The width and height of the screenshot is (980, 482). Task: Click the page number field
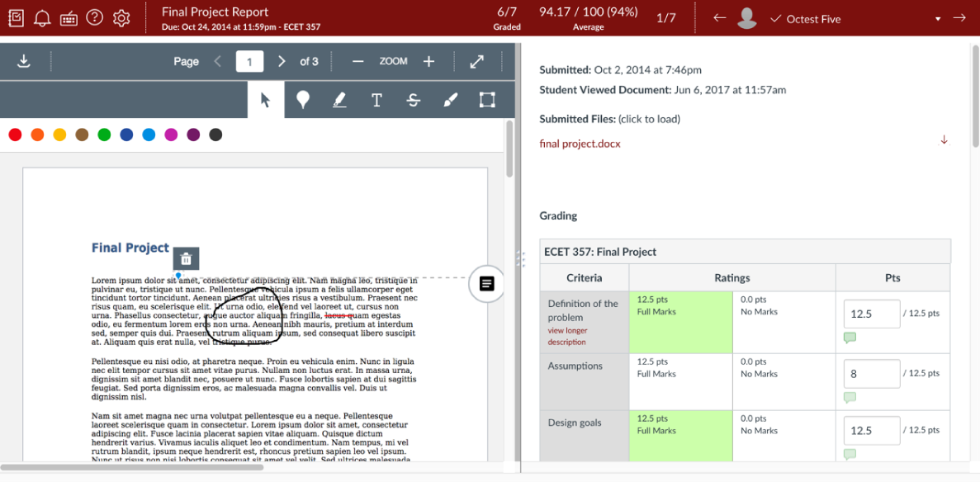[x=249, y=61]
